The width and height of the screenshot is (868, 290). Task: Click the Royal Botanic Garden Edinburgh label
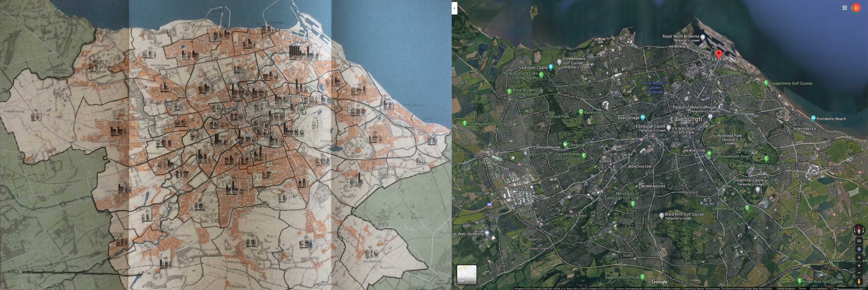pos(654,87)
